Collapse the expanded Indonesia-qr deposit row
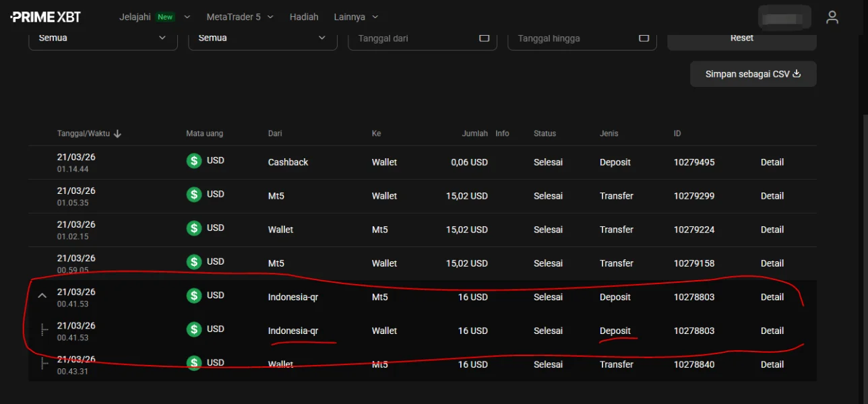This screenshot has height=404, width=868. [x=42, y=296]
